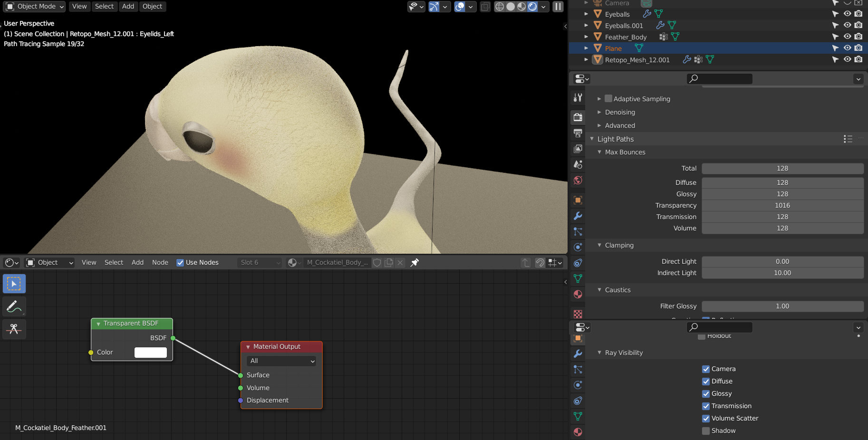The image size is (868, 440).
Task: Open the viewport Add menu
Action: (x=128, y=7)
